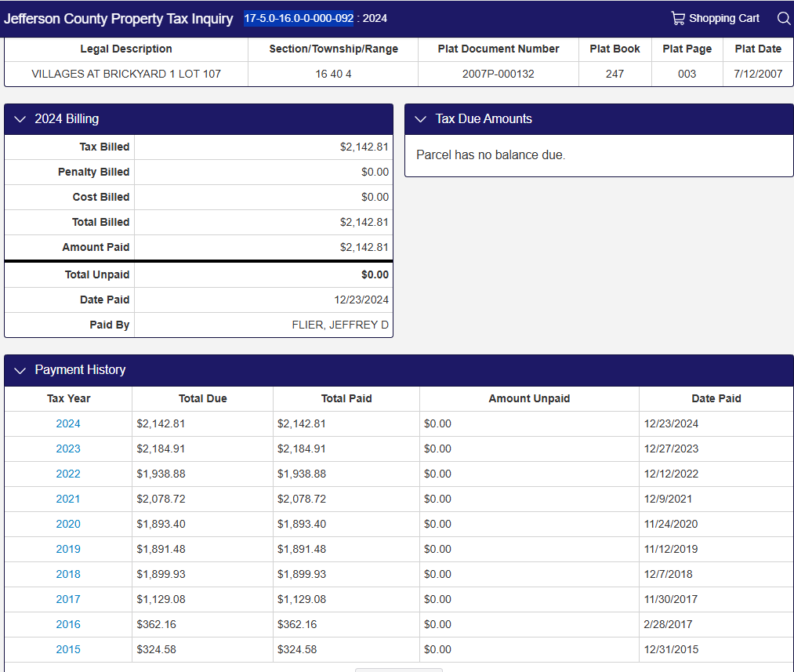Viewport: 794px width, 672px height.
Task: Collapse the Payment History chevron
Action: coord(20,370)
